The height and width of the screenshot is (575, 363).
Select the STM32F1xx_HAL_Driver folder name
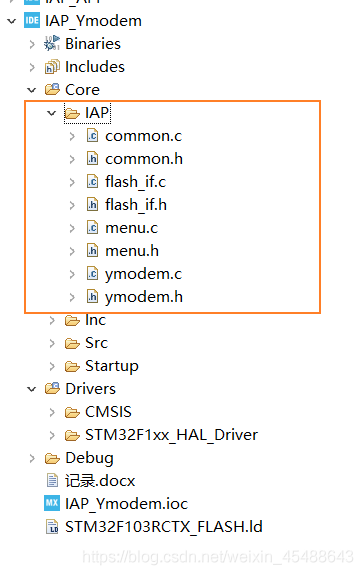tap(172, 435)
